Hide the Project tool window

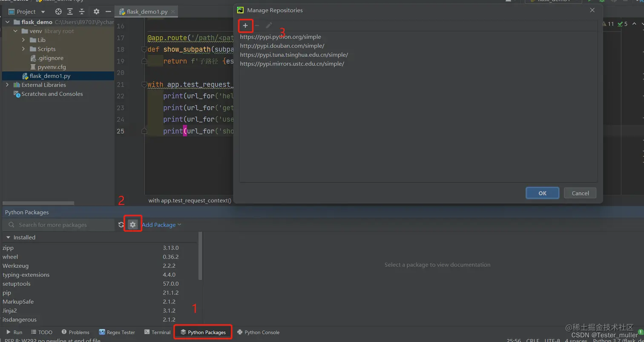[108, 11]
